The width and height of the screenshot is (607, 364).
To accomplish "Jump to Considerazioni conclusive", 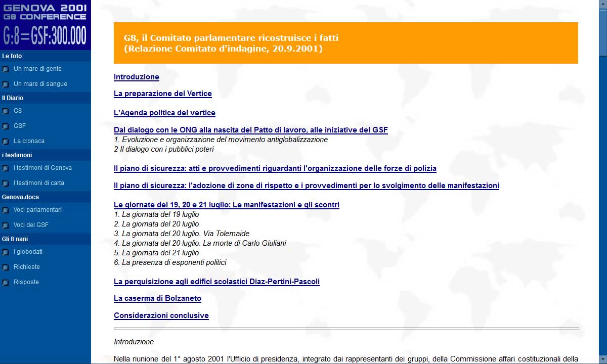I will tap(161, 315).
